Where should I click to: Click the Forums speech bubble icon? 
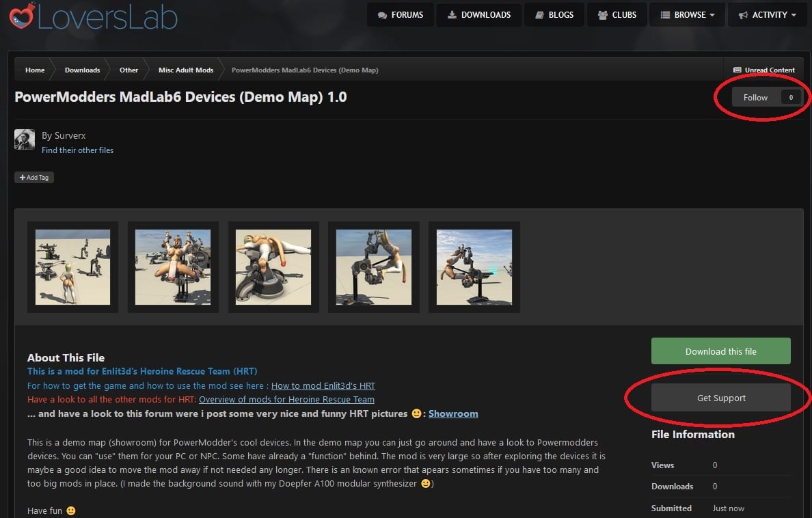click(x=382, y=15)
